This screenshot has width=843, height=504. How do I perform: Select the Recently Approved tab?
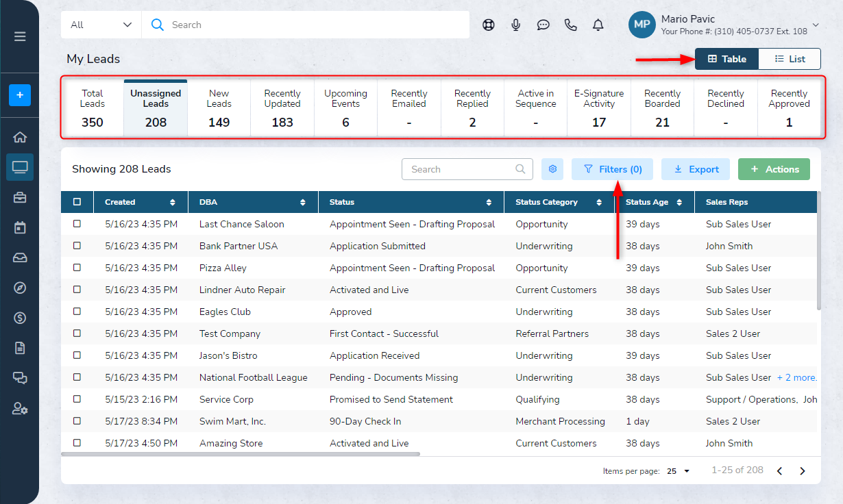[789, 108]
